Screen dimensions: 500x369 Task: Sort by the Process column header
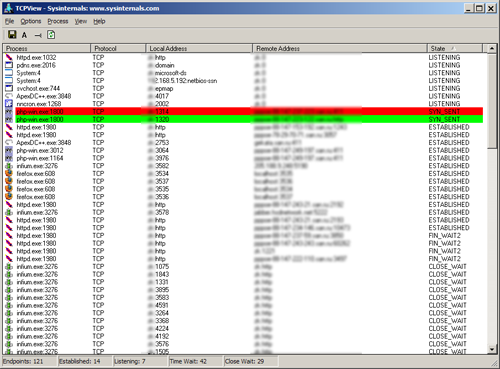tap(47, 48)
